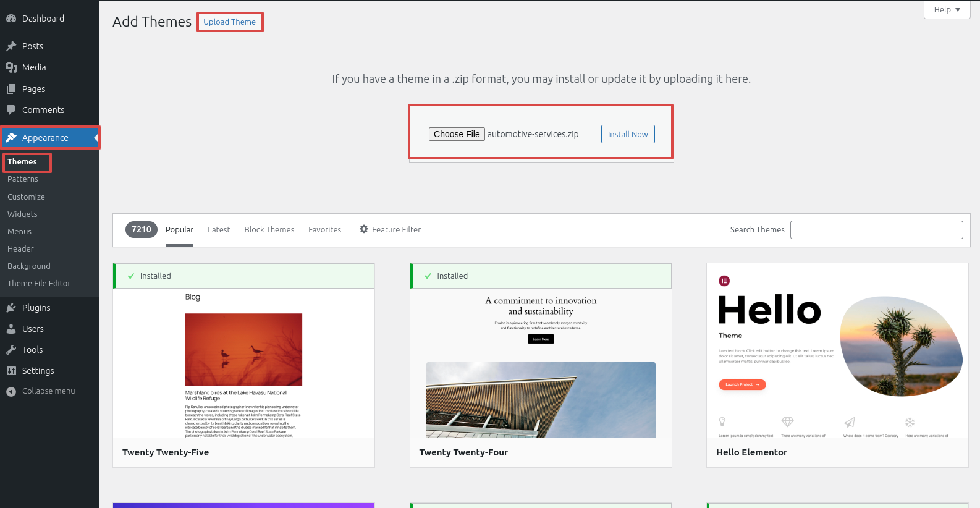Click the Elementor logo badge on Hello theme
This screenshot has height=508, width=980.
pos(724,281)
